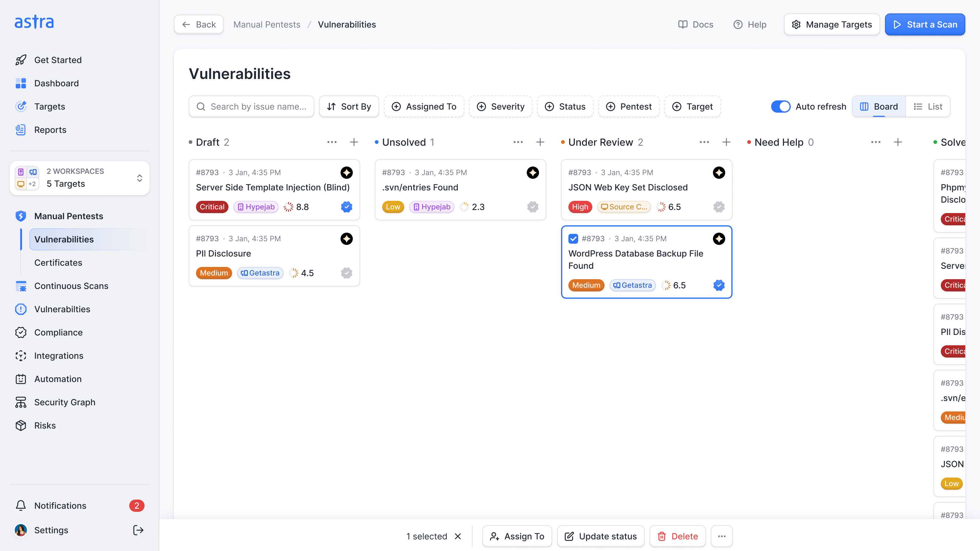980x551 pixels.
Task: Click the Delete button in action bar
Action: (677, 536)
